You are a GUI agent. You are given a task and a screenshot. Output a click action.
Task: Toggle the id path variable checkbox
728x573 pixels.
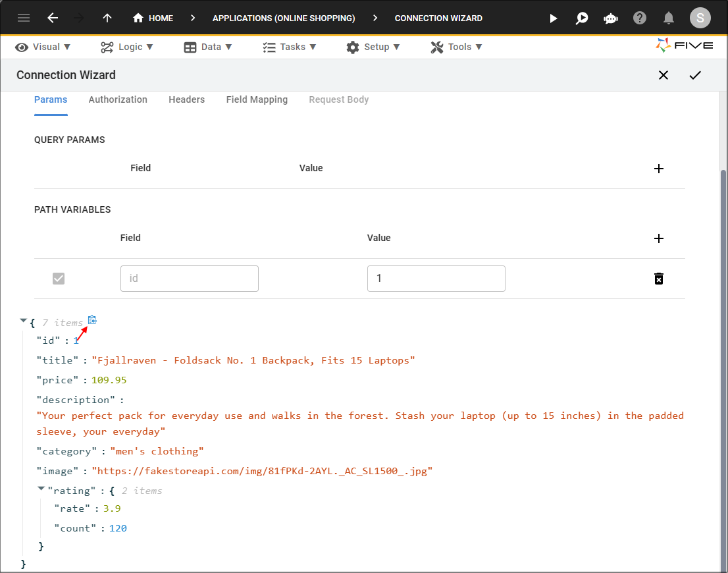click(x=59, y=279)
